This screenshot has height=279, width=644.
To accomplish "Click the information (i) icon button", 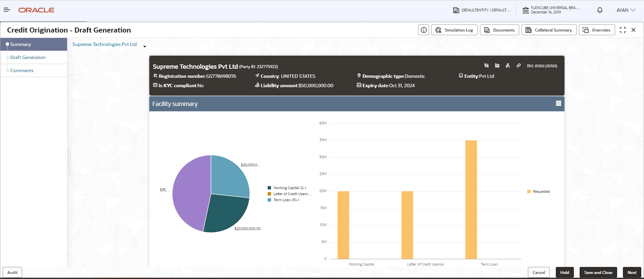I will [x=424, y=30].
